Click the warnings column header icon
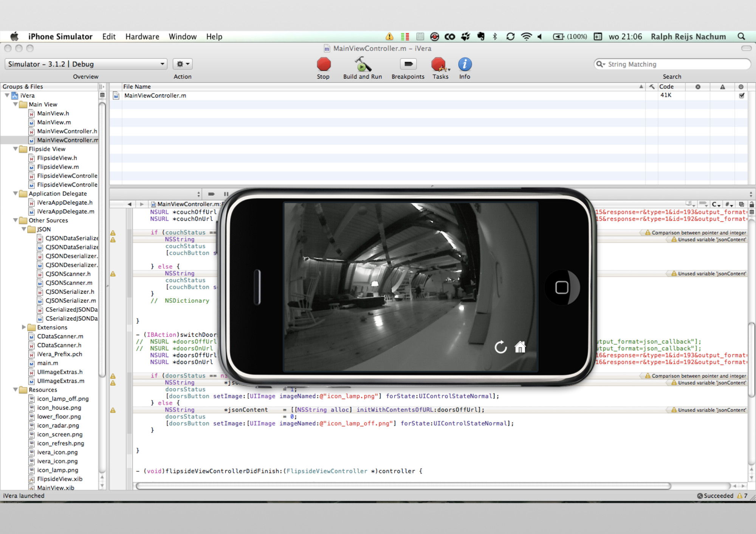756x534 pixels. pos(722,87)
